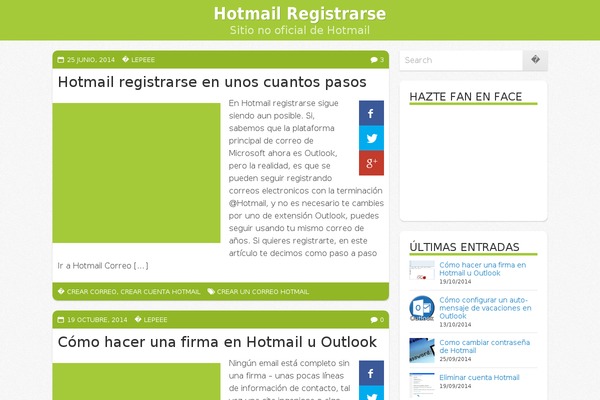Open category Crear correo
The image size is (600, 400).
pos(91,292)
